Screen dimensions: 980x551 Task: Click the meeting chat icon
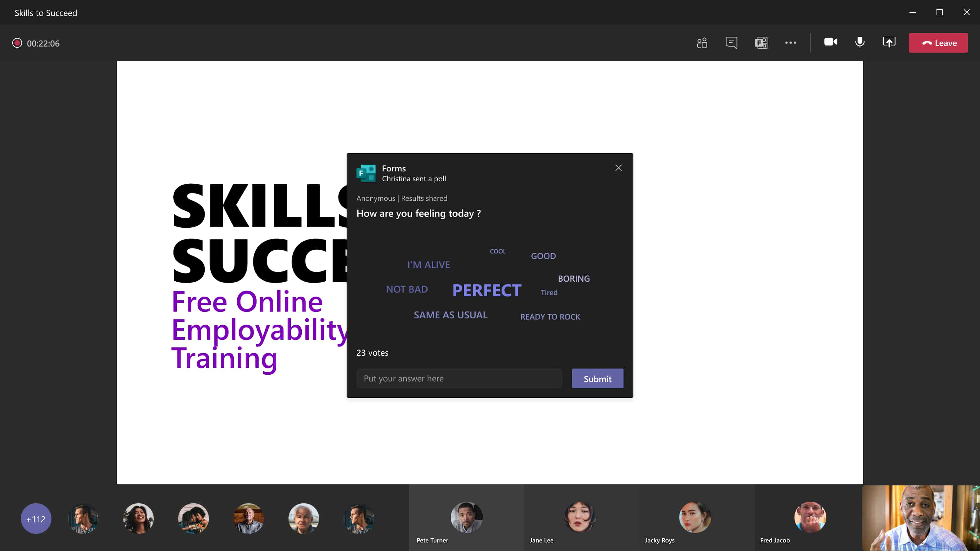pyautogui.click(x=732, y=42)
